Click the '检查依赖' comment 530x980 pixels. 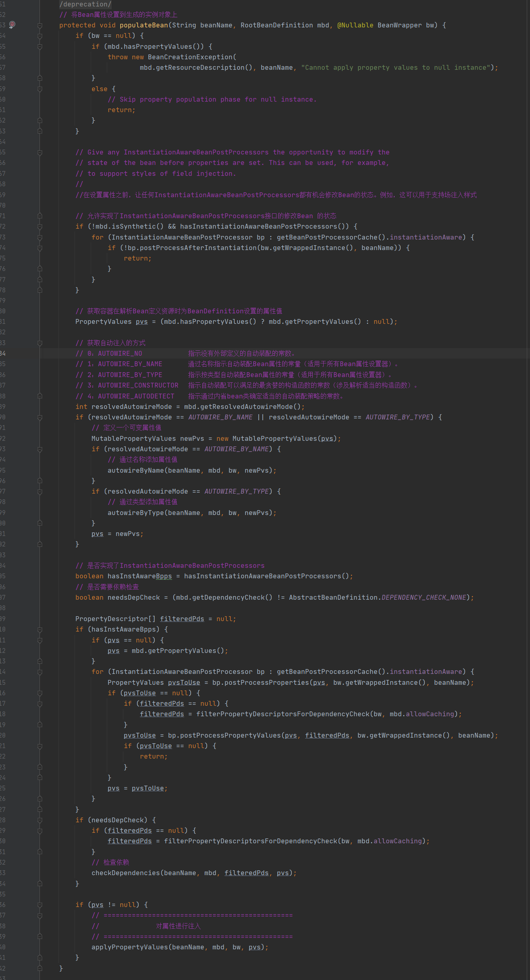110,862
